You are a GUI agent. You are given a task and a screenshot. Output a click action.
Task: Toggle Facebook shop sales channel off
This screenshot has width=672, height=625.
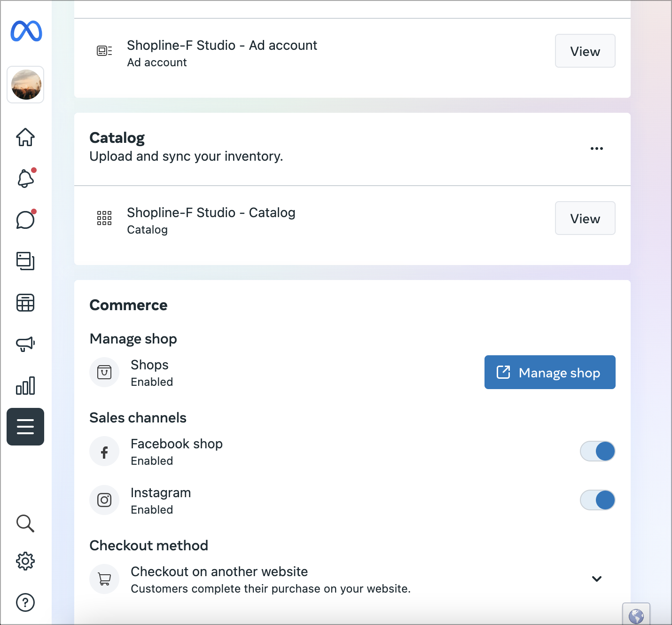(x=598, y=451)
